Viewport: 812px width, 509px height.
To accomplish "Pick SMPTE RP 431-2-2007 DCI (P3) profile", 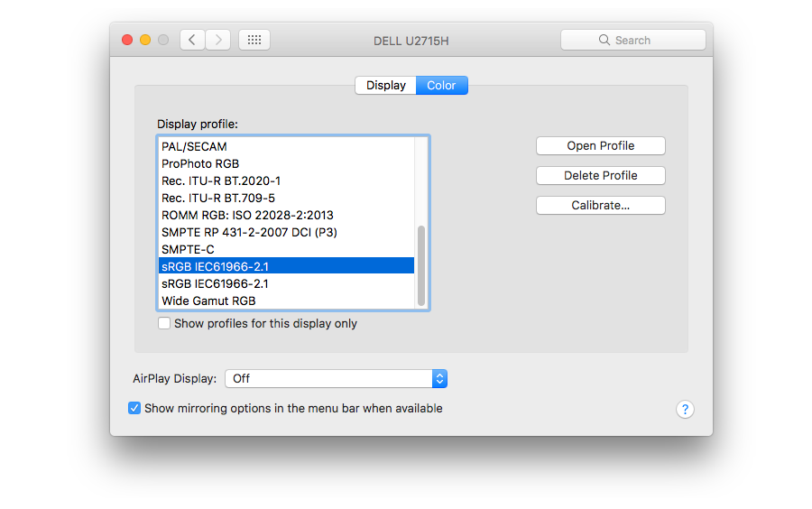I will click(286, 232).
